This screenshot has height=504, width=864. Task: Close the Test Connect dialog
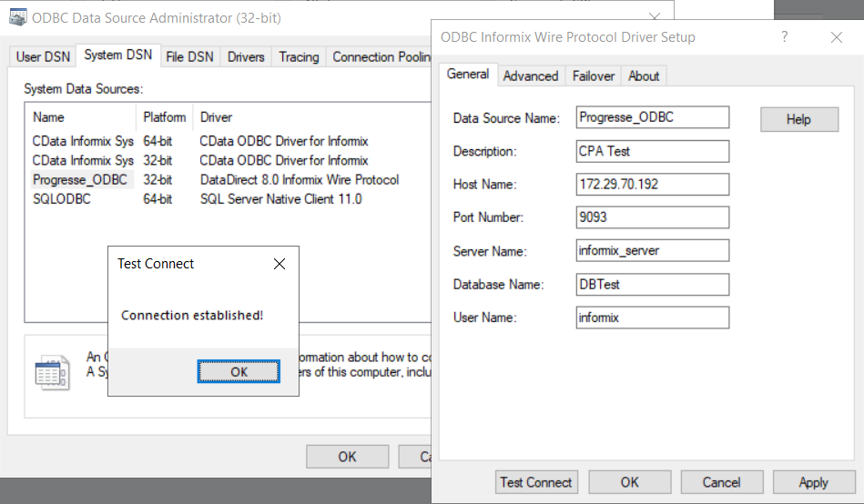280,264
